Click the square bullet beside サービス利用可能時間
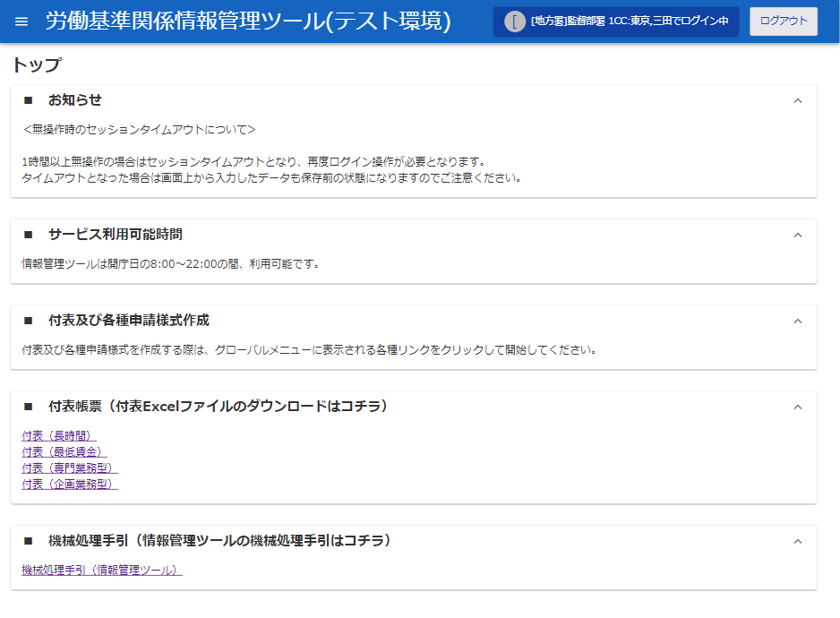The height and width of the screenshot is (618, 840). coord(28,235)
